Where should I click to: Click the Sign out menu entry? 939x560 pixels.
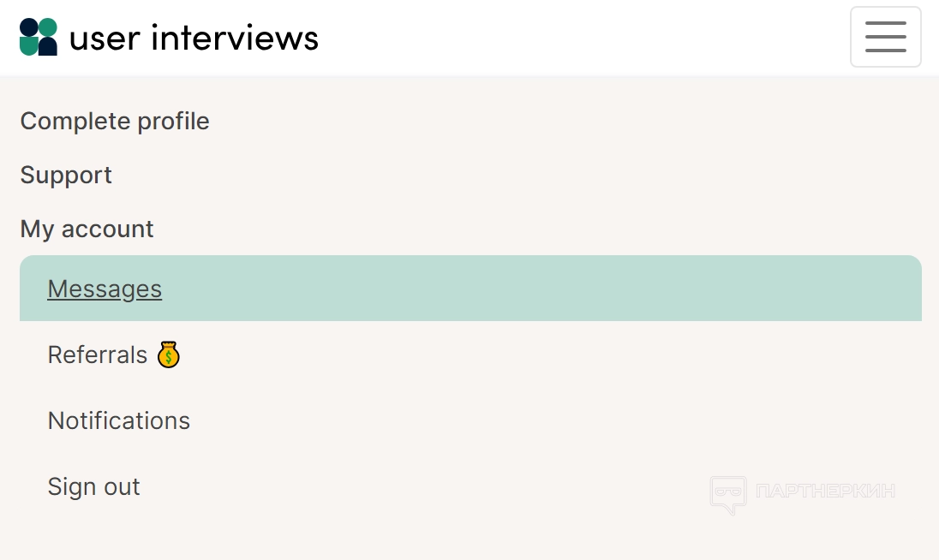[93, 487]
